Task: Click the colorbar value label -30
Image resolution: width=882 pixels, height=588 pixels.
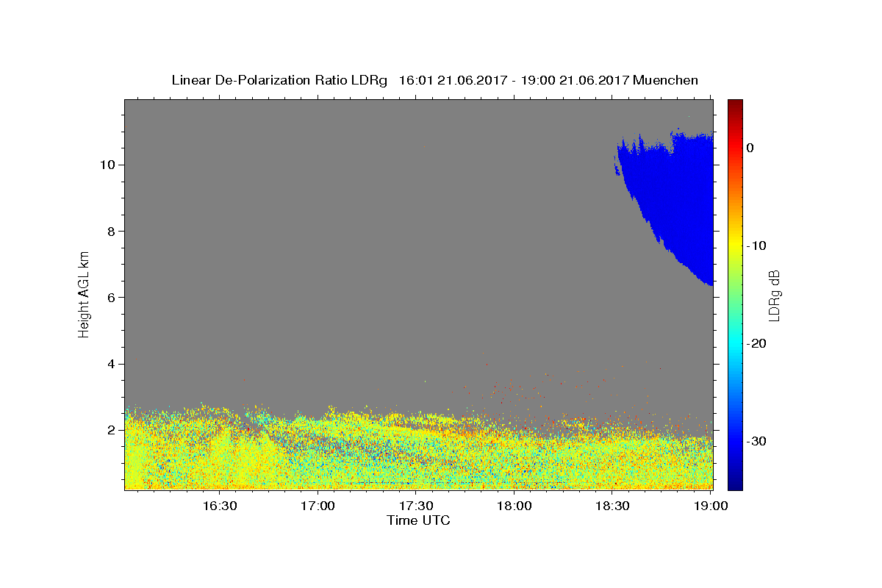Action: pyautogui.click(x=756, y=441)
